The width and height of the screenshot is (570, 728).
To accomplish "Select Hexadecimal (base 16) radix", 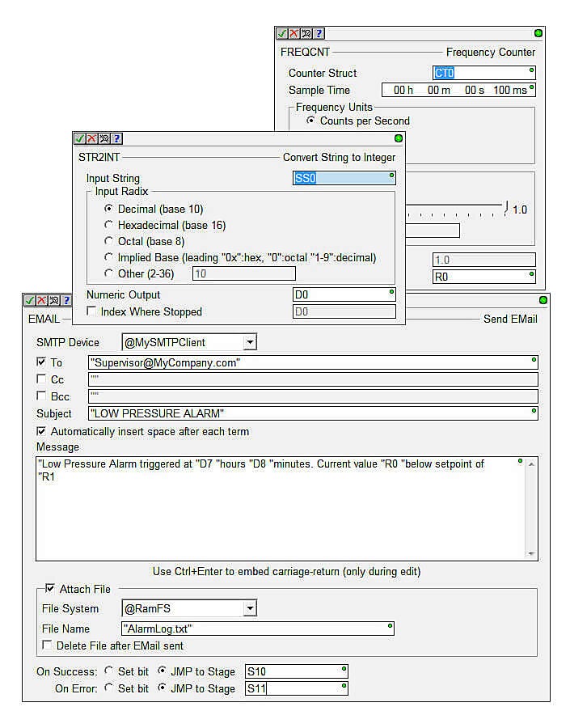I will click(108, 225).
